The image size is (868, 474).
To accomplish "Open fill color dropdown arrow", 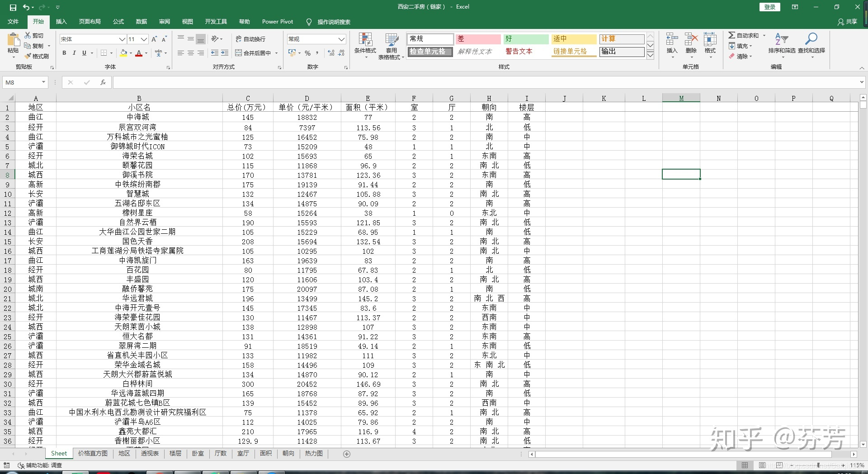I will (131, 53).
